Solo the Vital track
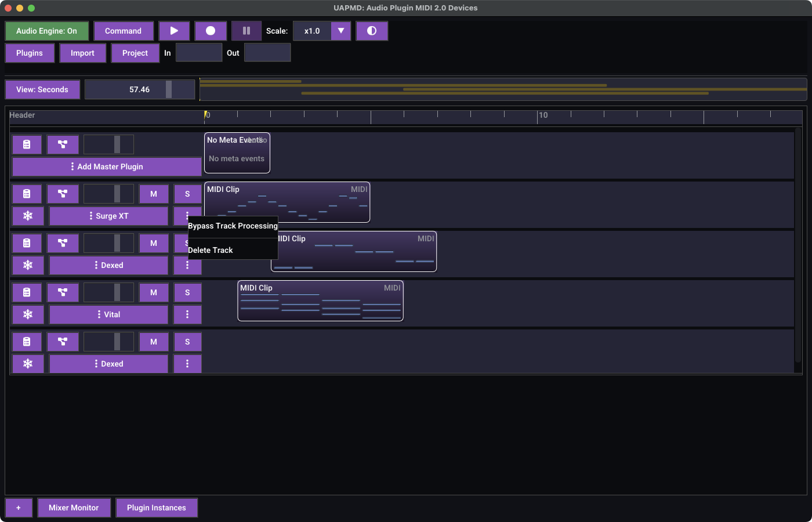 click(187, 292)
